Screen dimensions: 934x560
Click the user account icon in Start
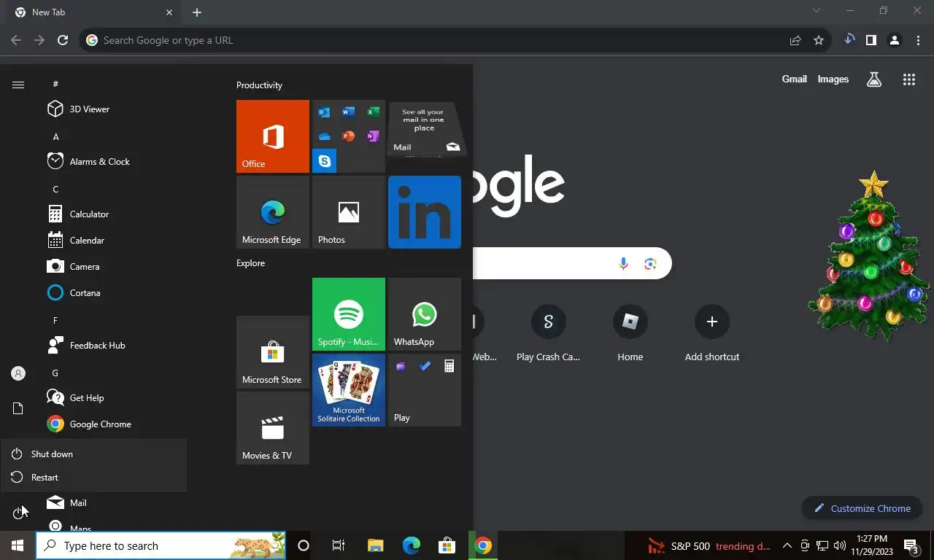point(18,373)
